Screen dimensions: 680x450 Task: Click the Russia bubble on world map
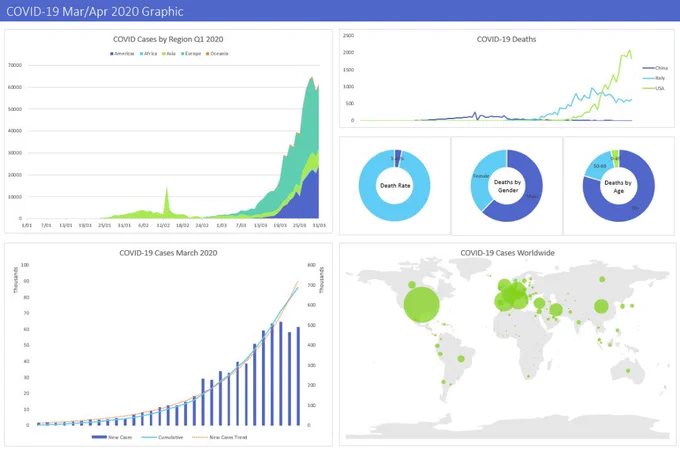(x=602, y=279)
